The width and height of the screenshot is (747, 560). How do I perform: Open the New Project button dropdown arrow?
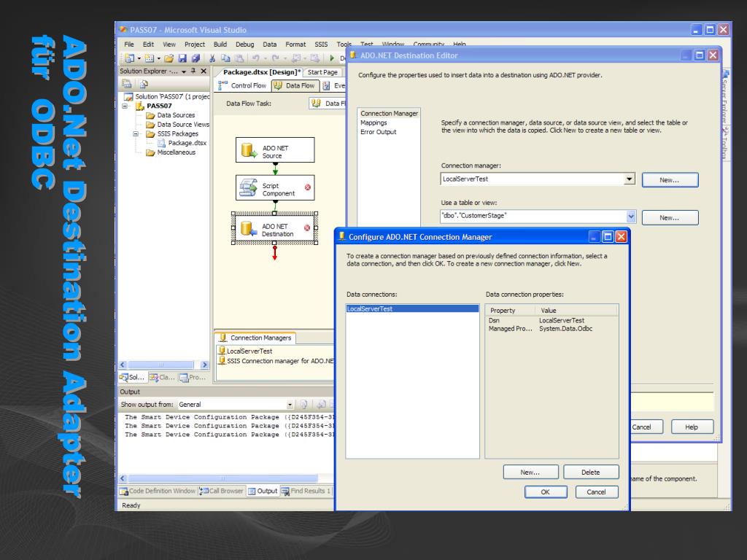tap(139, 58)
